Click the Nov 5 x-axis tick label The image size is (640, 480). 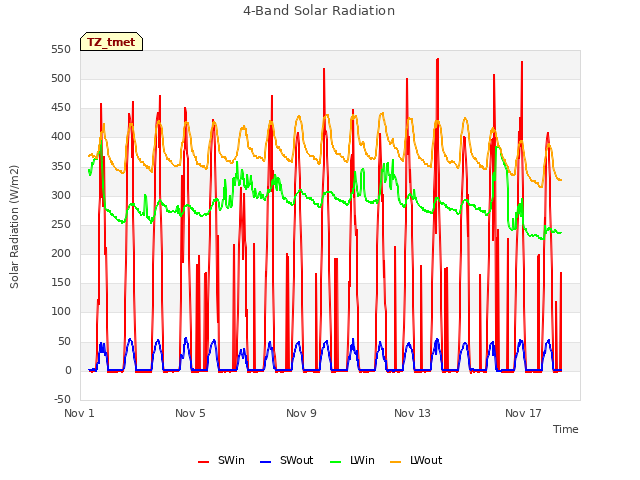[x=190, y=413]
